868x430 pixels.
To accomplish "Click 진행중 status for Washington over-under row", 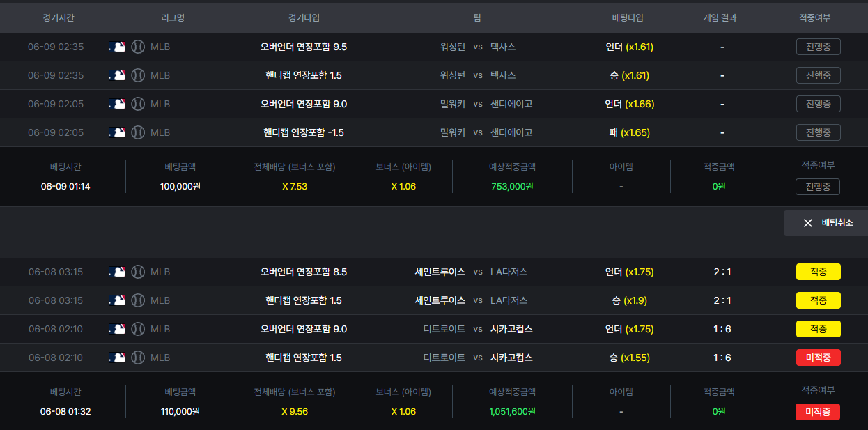I will (819, 47).
